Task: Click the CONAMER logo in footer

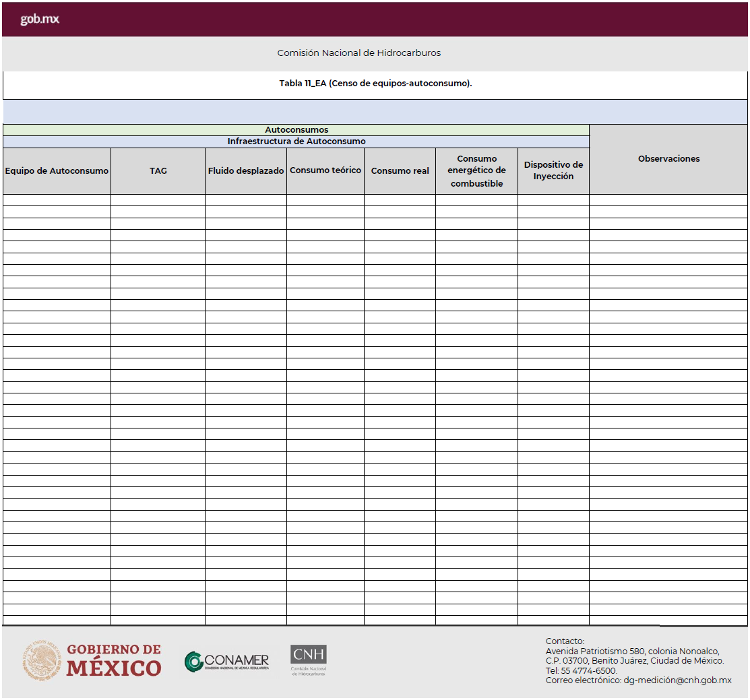Action: pyautogui.click(x=227, y=661)
